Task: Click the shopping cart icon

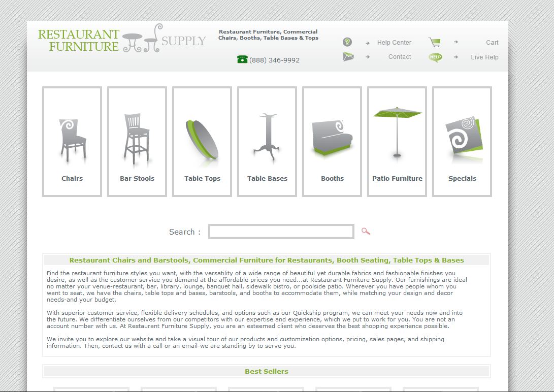Action: tap(434, 42)
